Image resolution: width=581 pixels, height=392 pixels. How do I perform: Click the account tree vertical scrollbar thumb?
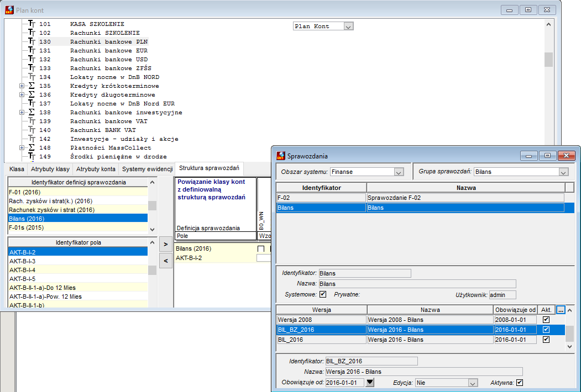[548, 60]
